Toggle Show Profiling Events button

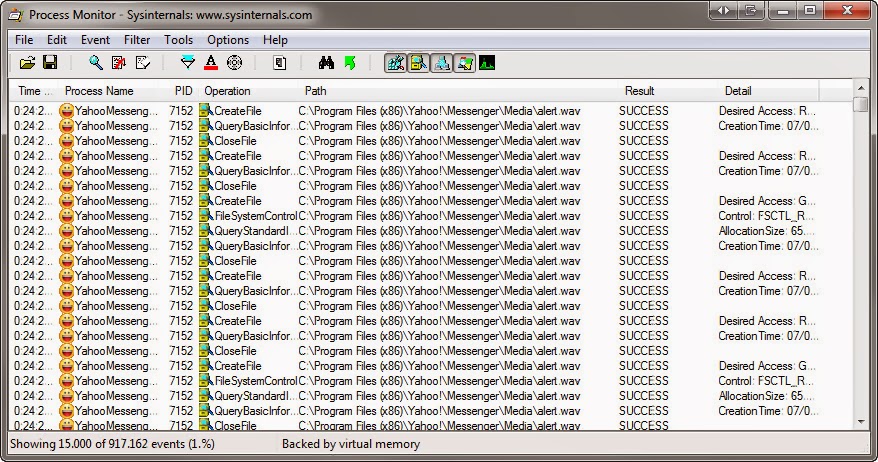pos(487,63)
